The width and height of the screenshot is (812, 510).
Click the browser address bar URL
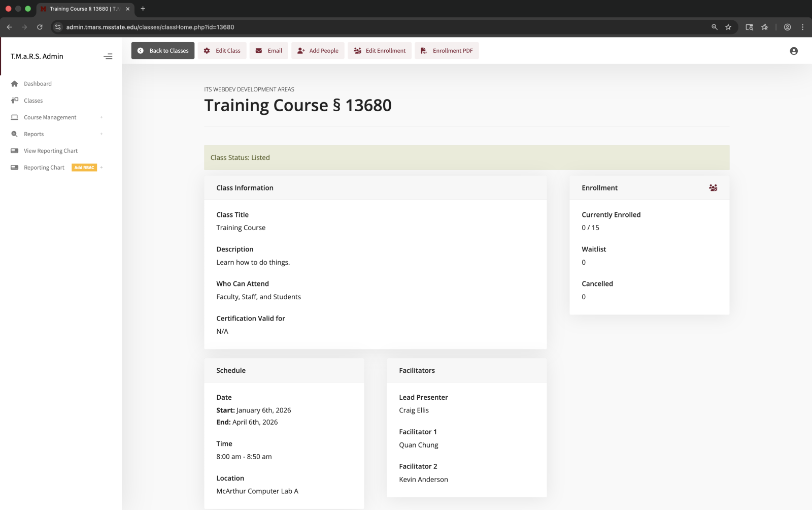point(150,27)
